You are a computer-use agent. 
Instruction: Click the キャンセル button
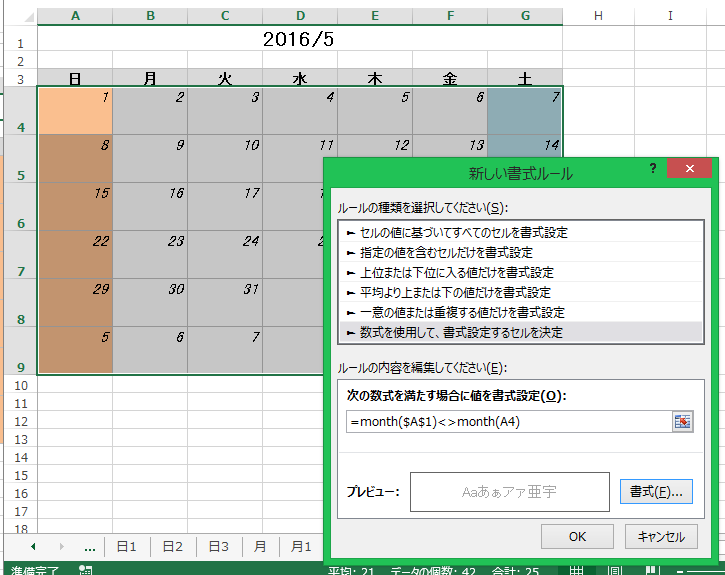click(661, 536)
